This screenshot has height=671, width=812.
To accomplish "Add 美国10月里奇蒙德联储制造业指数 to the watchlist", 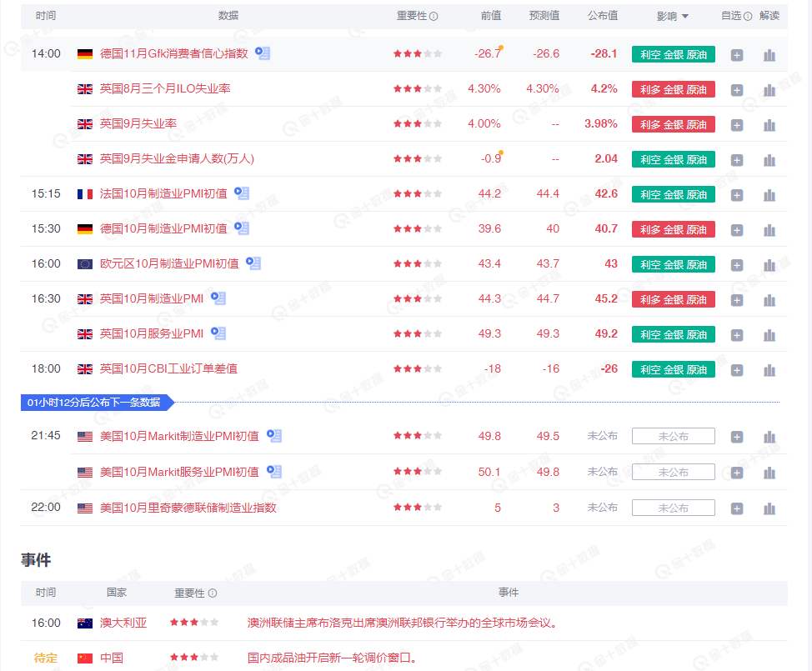I will pyautogui.click(x=737, y=506).
